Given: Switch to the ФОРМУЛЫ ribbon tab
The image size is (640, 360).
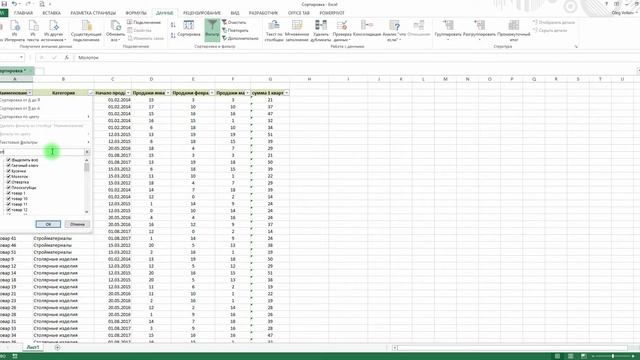Looking at the screenshot, I should pyautogui.click(x=136, y=13).
